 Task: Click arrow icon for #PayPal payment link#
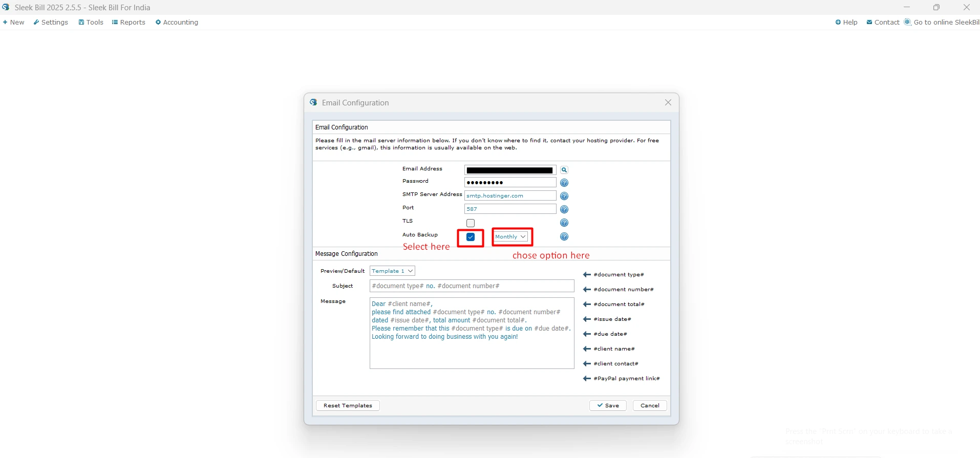tap(587, 379)
